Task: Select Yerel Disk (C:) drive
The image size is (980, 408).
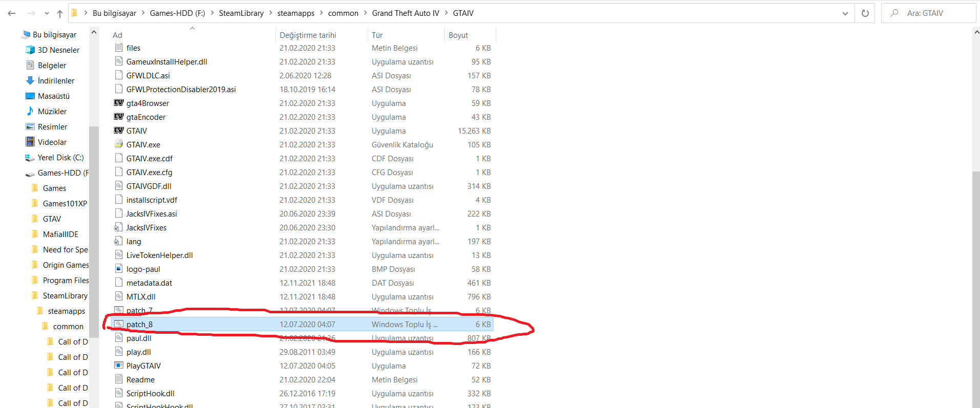Action: [60, 158]
